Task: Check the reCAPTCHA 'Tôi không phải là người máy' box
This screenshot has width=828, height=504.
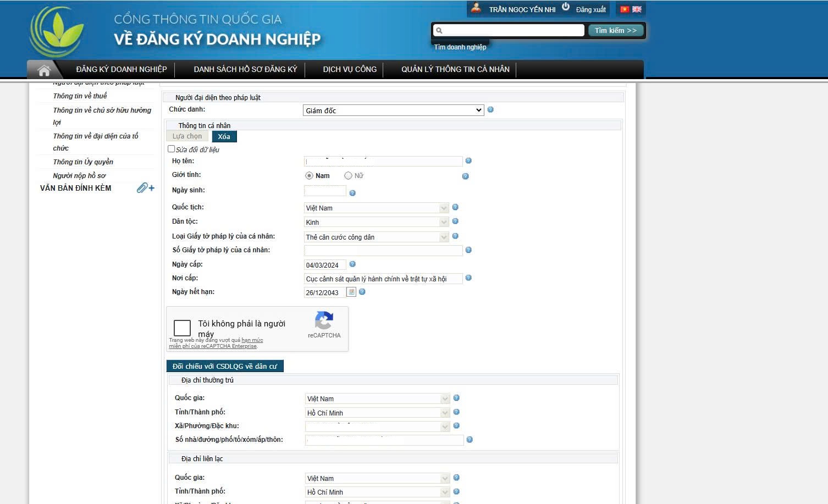Action: 182,328
